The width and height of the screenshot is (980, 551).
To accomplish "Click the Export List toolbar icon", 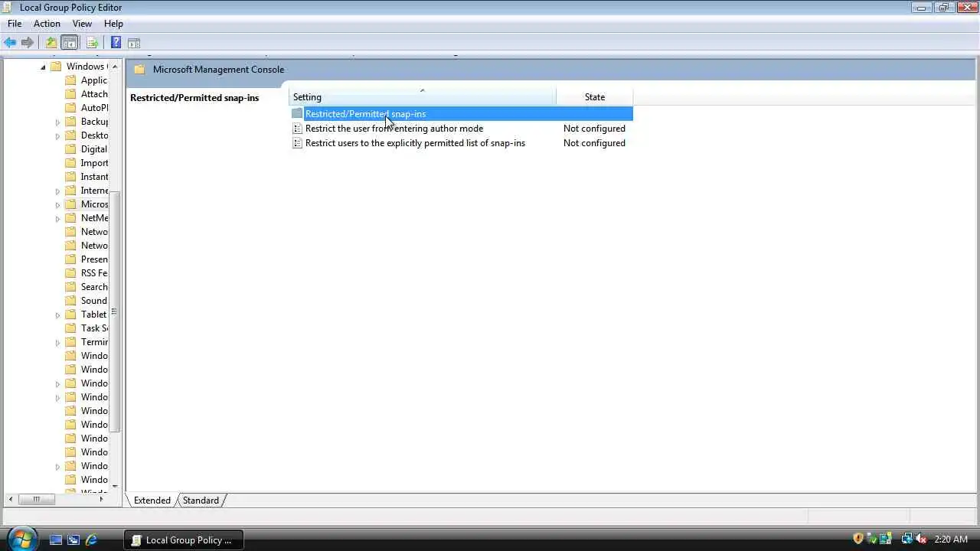I will pos(92,43).
